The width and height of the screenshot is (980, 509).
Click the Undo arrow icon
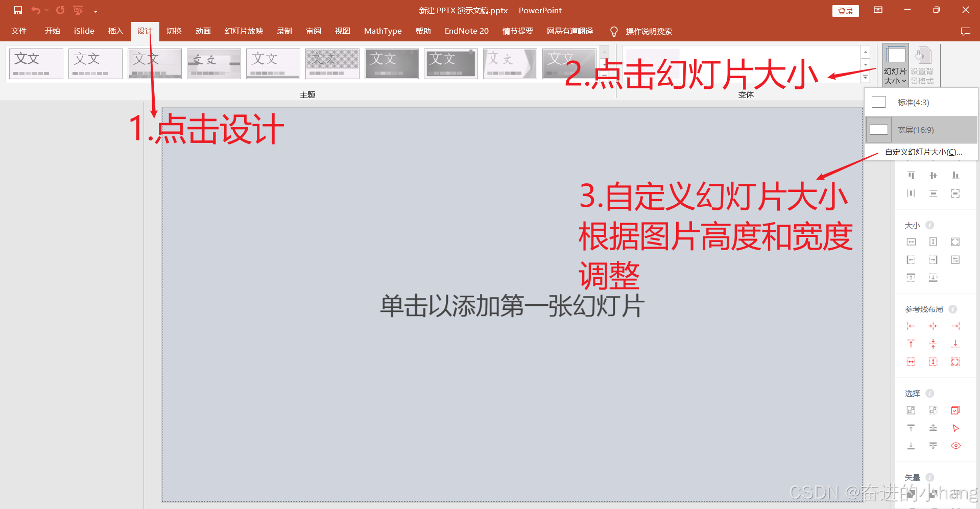[x=36, y=10]
